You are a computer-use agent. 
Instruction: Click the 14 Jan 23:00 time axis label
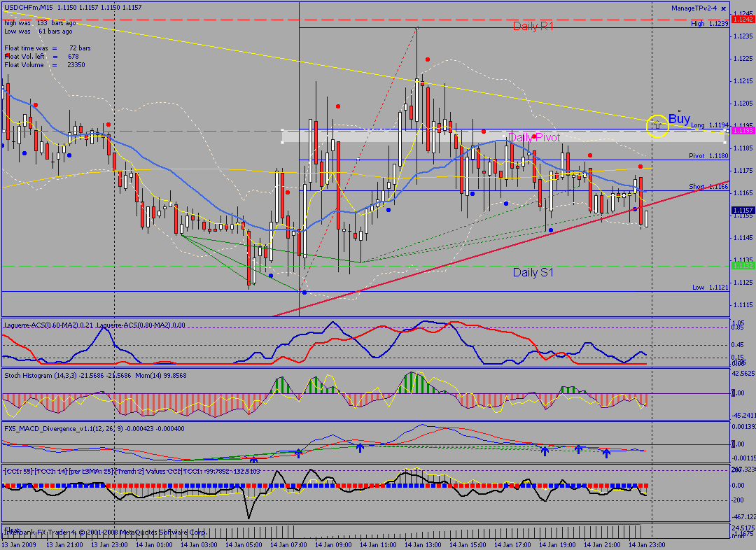648,544
